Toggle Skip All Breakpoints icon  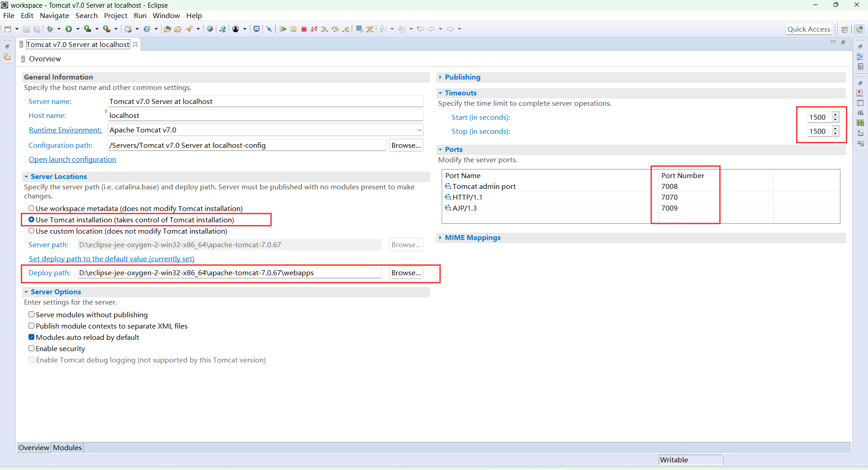[x=269, y=29]
